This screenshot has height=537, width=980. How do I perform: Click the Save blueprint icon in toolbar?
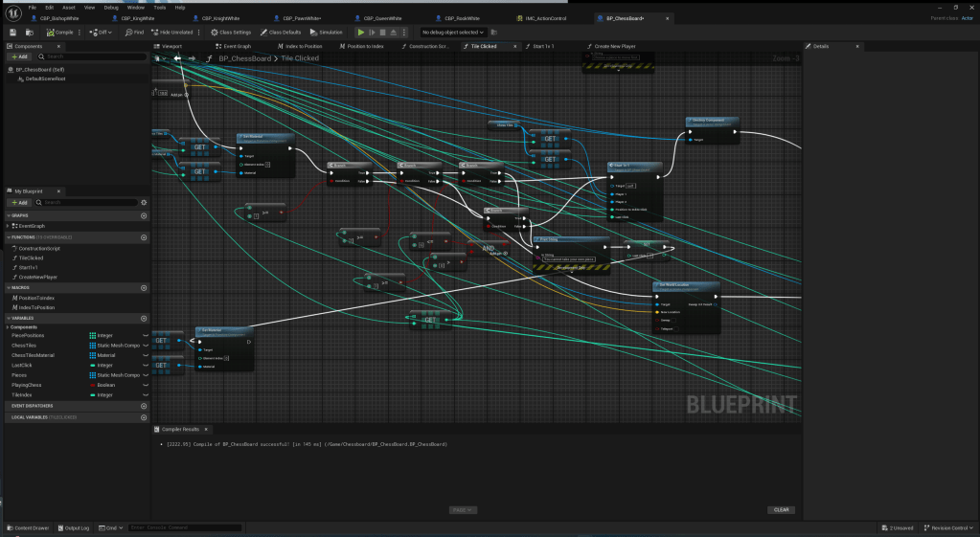coord(11,32)
